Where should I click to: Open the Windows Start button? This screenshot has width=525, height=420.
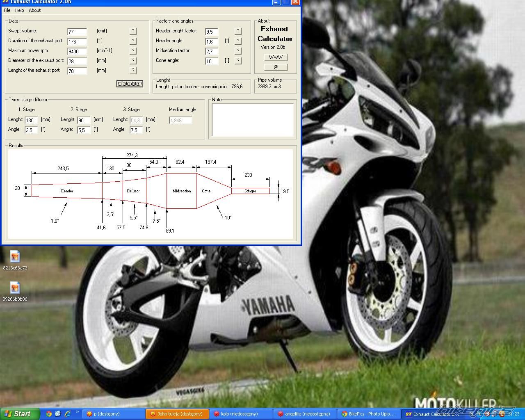pyautogui.click(x=20, y=414)
